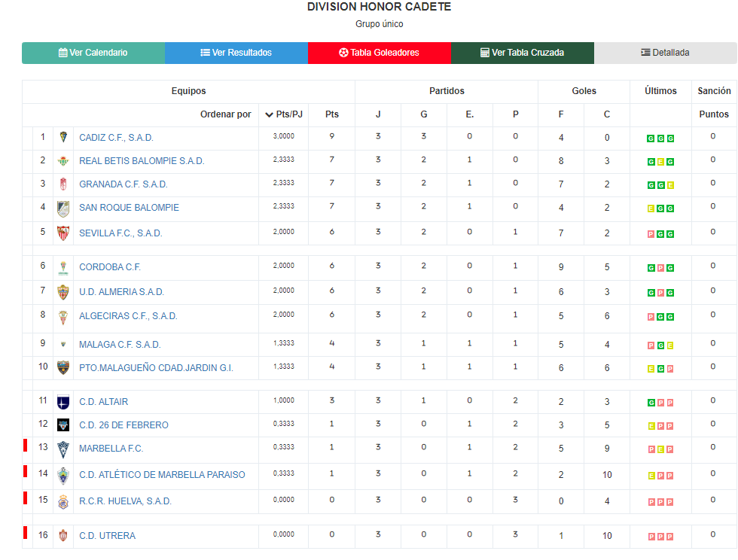
Task: Click the Cordoba C.F. crest icon
Action: (x=63, y=268)
